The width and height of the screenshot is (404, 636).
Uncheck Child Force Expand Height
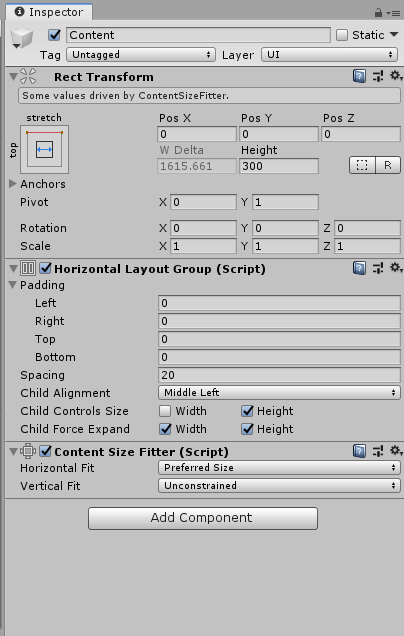click(247, 429)
